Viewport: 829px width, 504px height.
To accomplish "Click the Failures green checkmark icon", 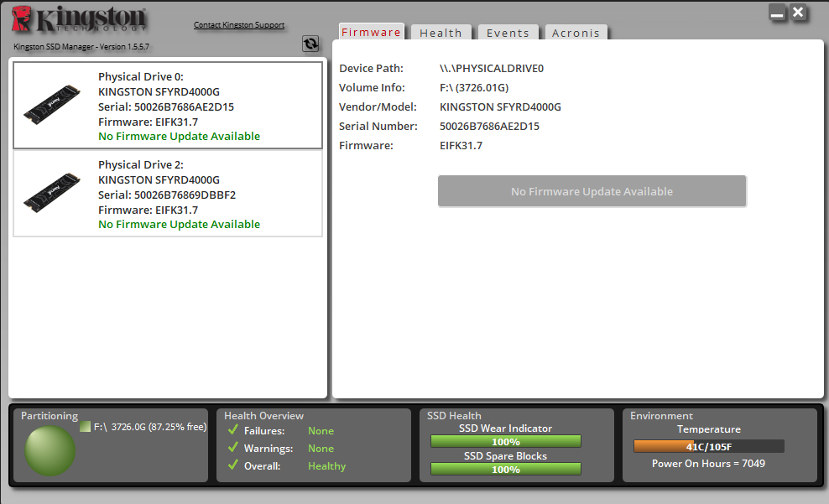I will point(233,430).
